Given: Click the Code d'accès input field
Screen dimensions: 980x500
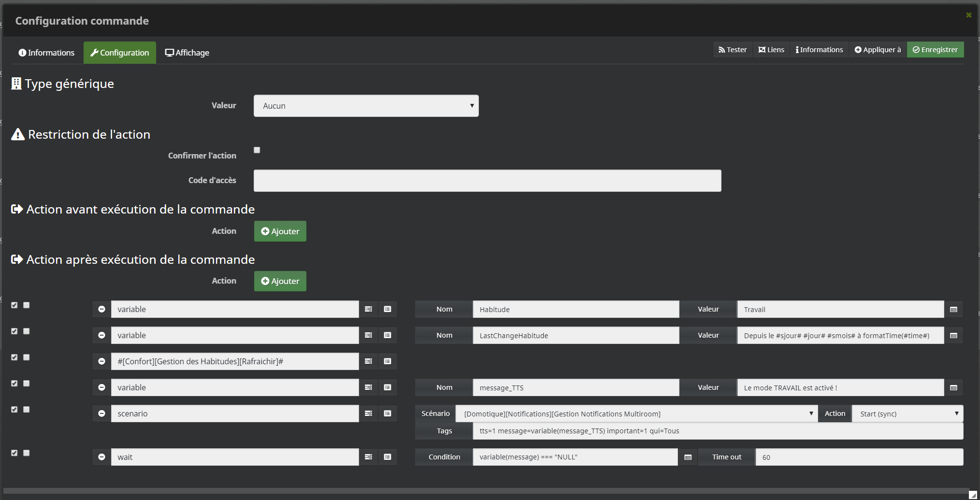Looking at the screenshot, I should (x=488, y=181).
